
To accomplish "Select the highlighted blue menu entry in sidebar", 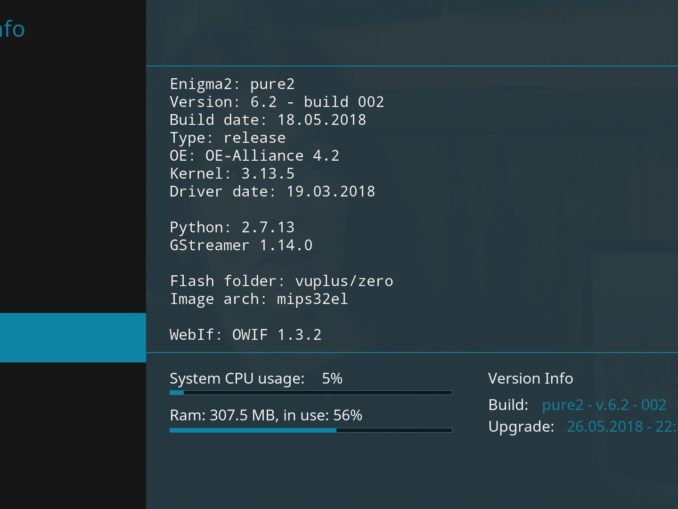I will click(x=73, y=338).
